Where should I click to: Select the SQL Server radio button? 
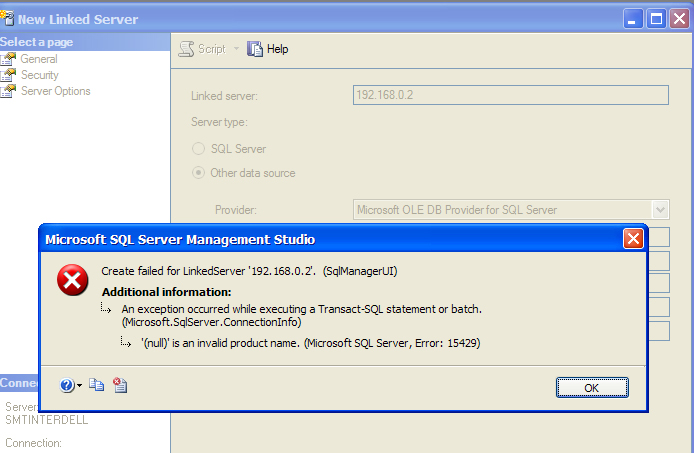198,148
